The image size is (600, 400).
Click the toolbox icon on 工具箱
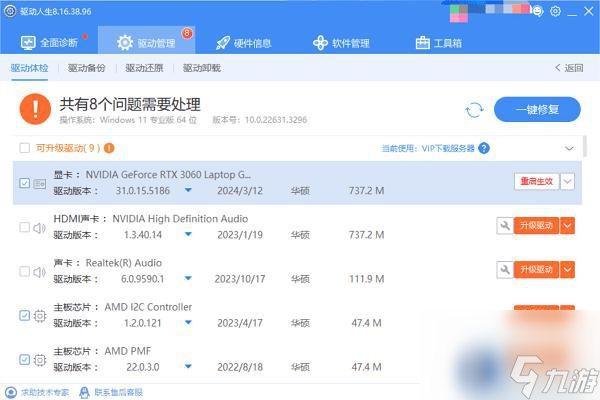(x=423, y=43)
